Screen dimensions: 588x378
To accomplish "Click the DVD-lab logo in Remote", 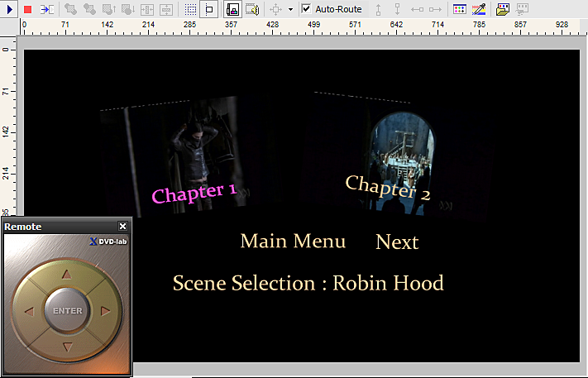I will click(108, 242).
